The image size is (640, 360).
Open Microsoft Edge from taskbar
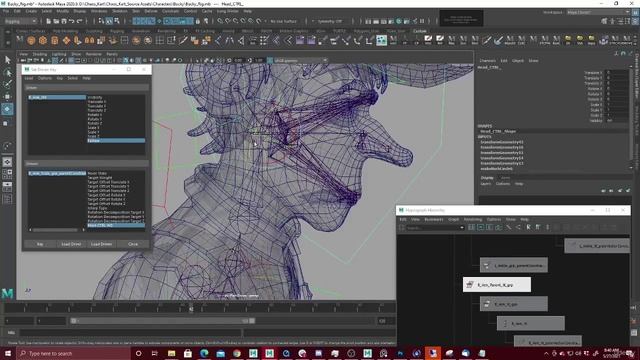(x=204, y=353)
